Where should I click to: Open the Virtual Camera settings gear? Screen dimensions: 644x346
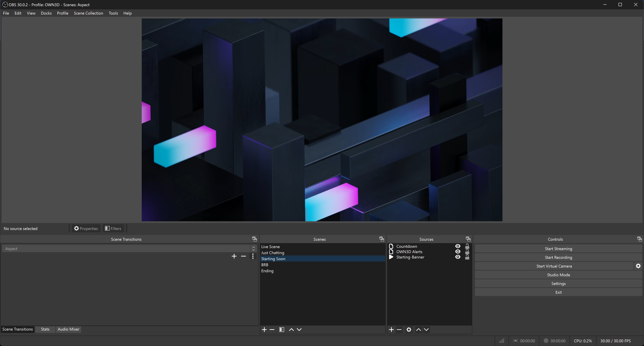(x=638, y=266)
